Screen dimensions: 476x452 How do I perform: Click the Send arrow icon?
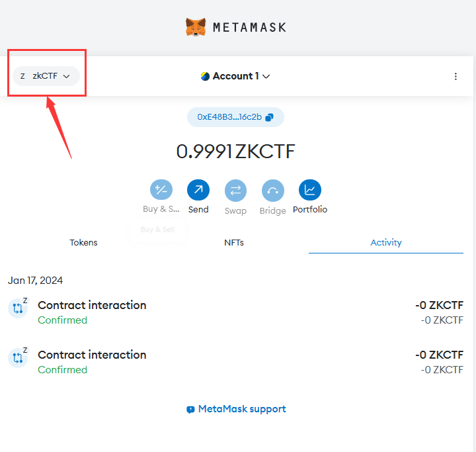pyautogui.click(x=198, y=190)
